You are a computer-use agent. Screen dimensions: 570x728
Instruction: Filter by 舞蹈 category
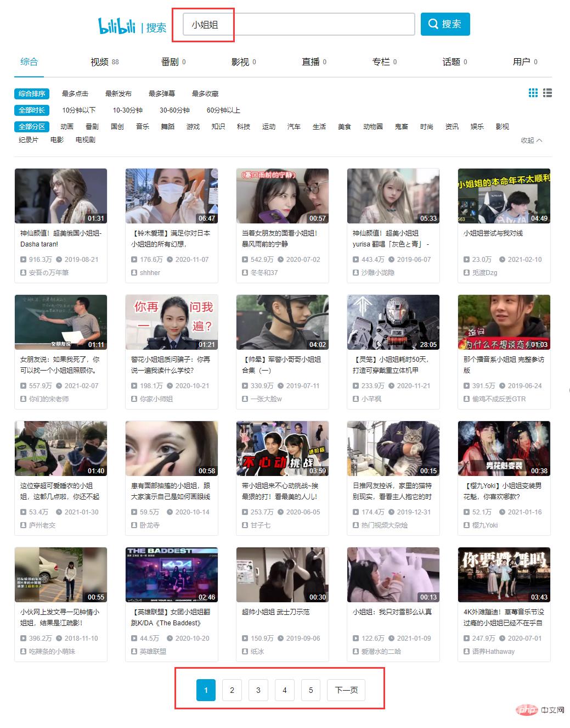pyautogui.click(x=168, y=127)
